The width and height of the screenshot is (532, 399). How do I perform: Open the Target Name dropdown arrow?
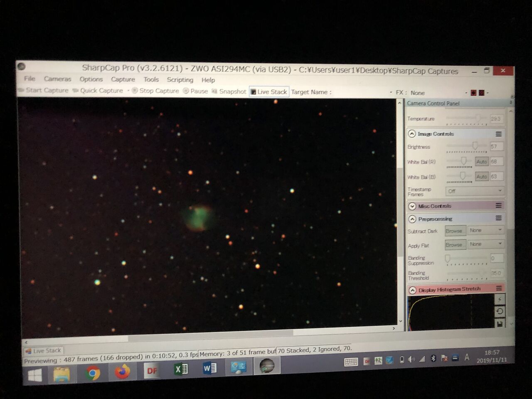[x=391, y=93]
